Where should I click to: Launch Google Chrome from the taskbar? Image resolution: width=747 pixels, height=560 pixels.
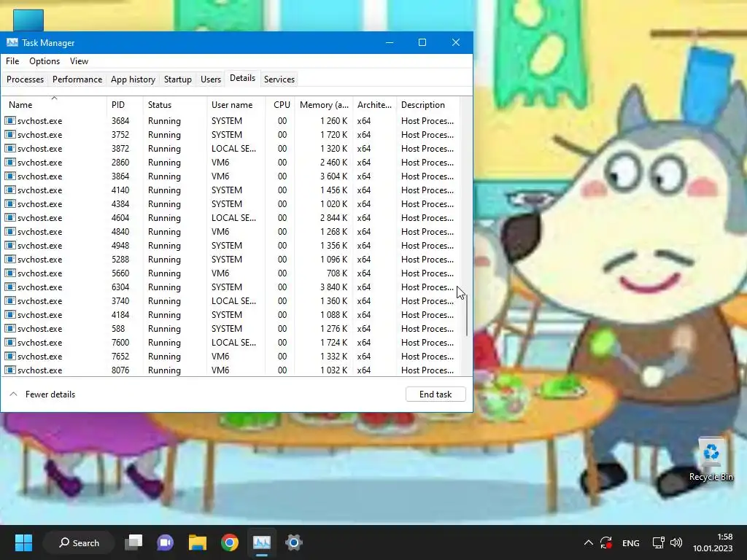tap(230, 542)
